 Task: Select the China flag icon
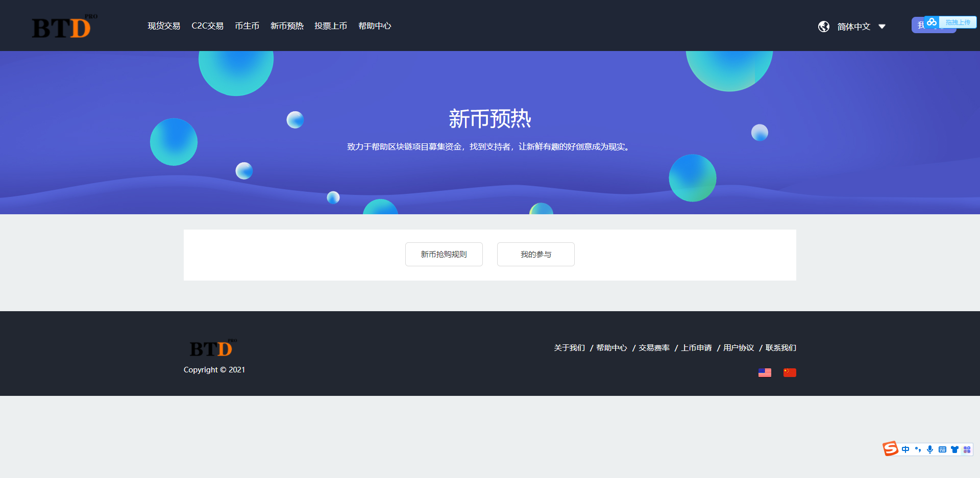pos(789,373)
